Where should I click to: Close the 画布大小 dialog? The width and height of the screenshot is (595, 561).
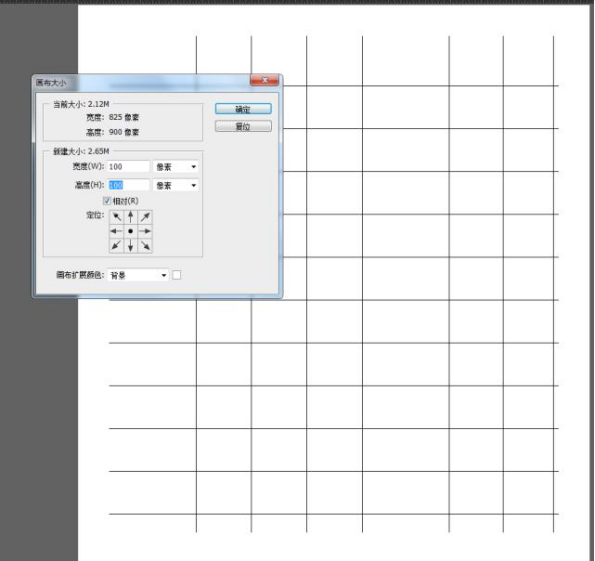click(264, 80)
